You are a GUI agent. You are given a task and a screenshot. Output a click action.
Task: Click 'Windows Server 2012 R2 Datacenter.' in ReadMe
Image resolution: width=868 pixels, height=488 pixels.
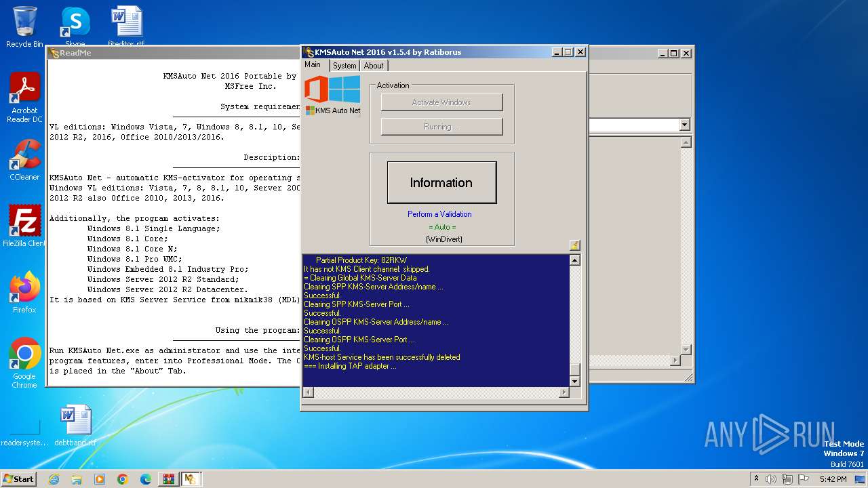[x=167, y=289]
